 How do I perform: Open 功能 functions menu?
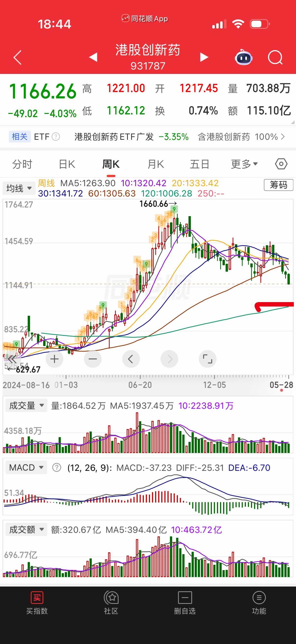259,603
